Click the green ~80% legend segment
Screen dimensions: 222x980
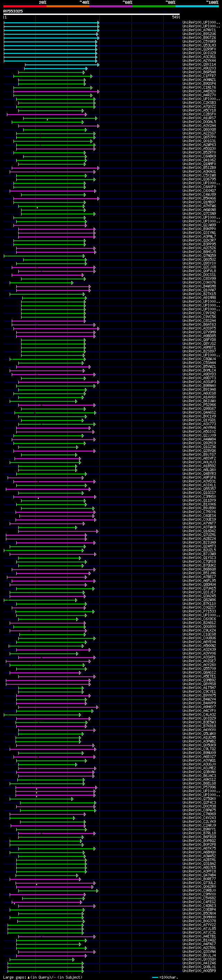[154, 6]
